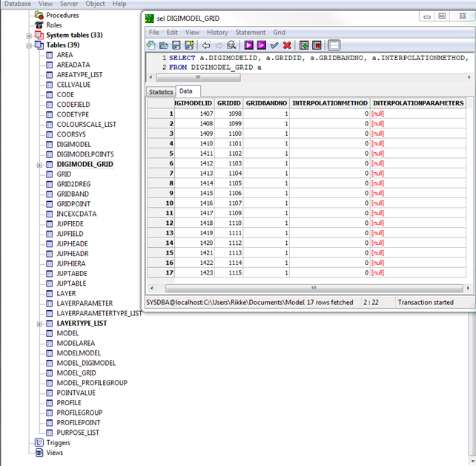Click the '17 rows fetched' status text
Viewport: 476px width, 466px height.
[330, 302]
